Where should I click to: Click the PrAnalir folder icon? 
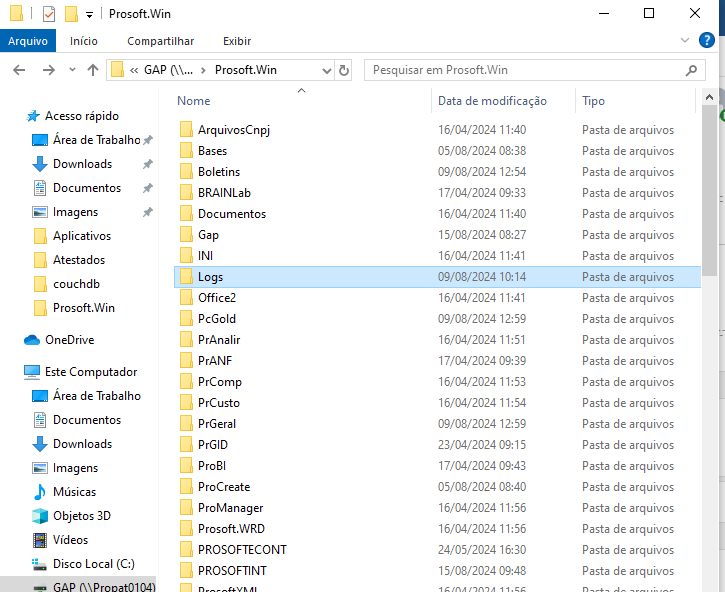pos(186,339)
